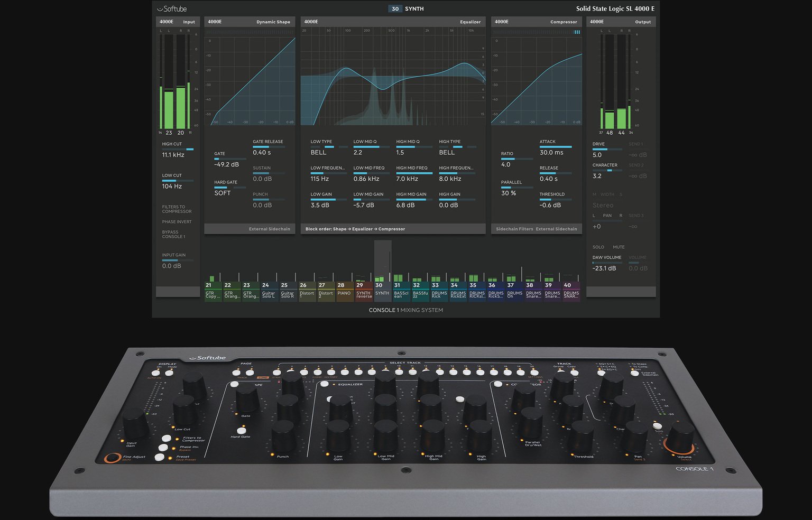Open the Dynamic Shape panel header
812x520 pixels.
coord(249,22)
